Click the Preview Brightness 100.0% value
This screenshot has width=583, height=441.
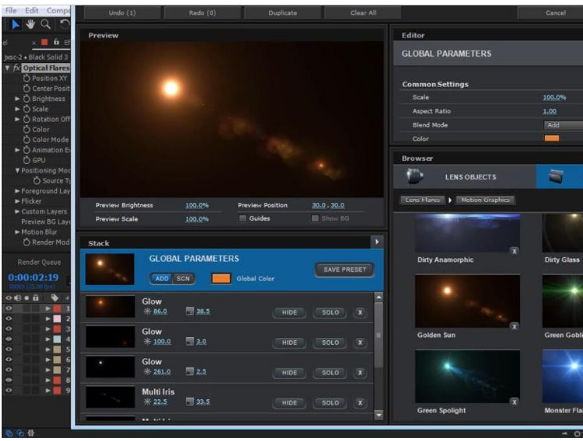coord(197,205)
